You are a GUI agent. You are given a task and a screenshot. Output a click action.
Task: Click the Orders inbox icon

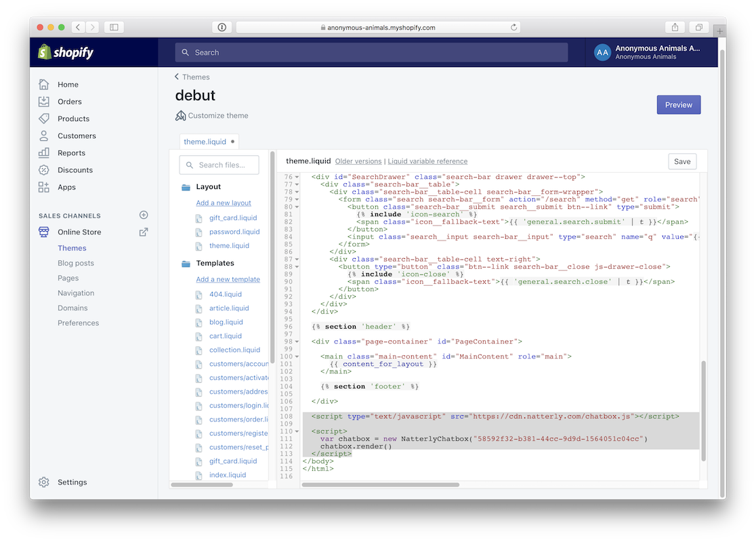click(44, 101)
